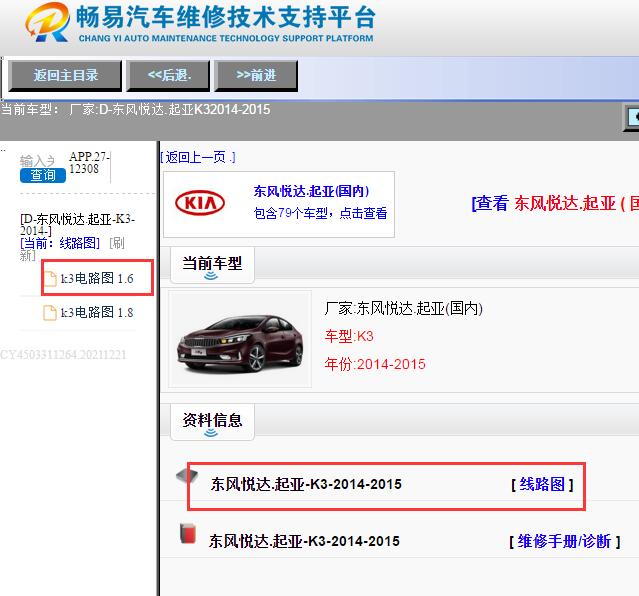Click the 当前：线路图 link in the sidebar
The height and width of the screenshot is (596, 639).
pyautogui.click(x=60, y=243)
